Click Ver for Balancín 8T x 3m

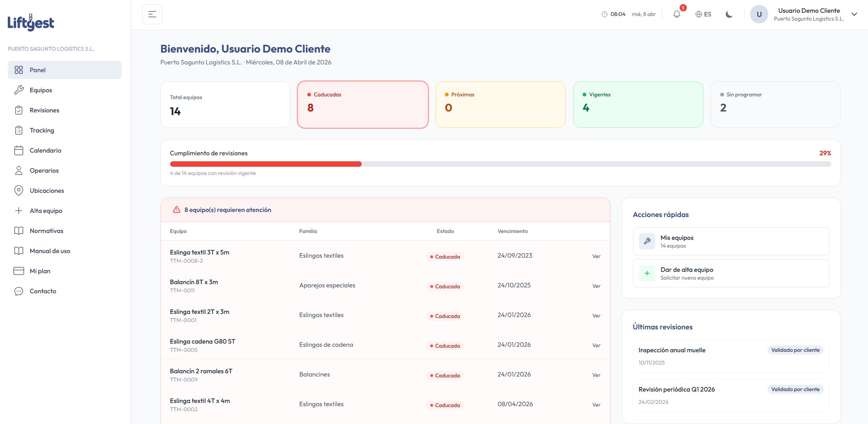pos(596,286)
